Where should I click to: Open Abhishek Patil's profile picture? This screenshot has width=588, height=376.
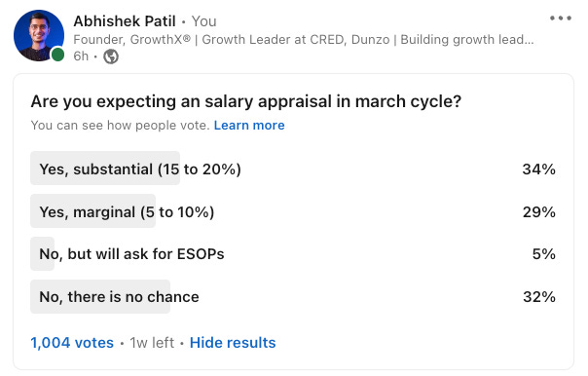(39, 35)
